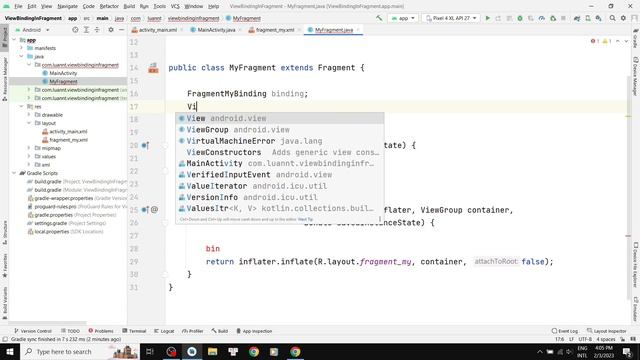Open the Pixel 4 XL API 27 device dropdown

(x=451, y=18)
